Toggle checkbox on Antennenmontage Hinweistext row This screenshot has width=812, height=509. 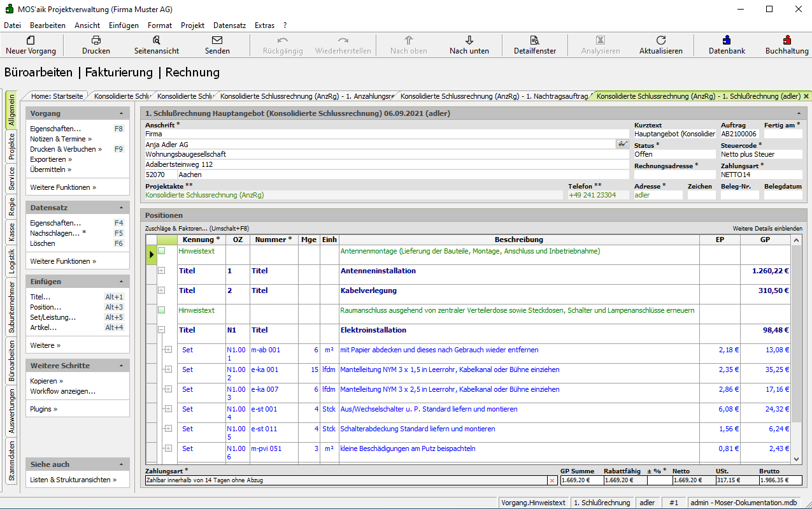pyautogui.click(x=162, y=251)
